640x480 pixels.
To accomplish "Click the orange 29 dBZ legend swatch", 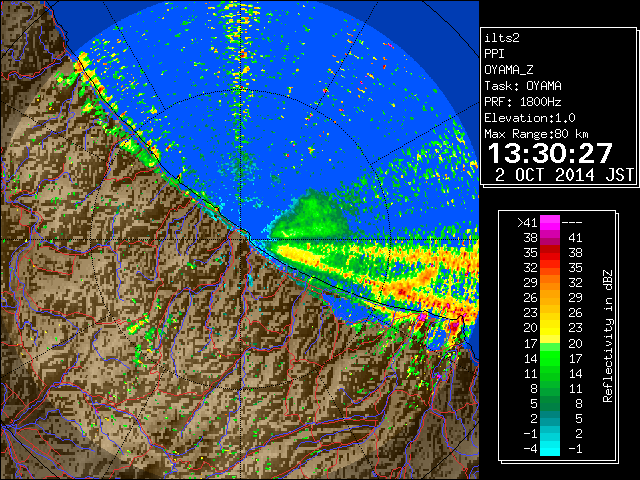I will (x=550, y=282).
